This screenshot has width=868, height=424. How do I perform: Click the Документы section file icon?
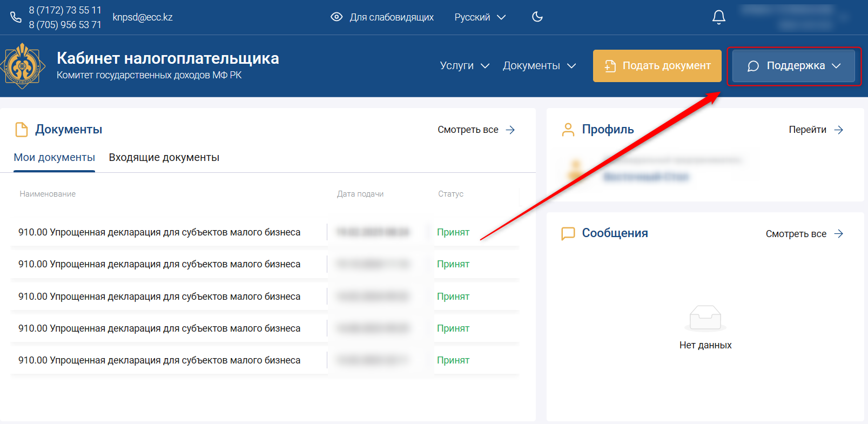click(22, 130)
